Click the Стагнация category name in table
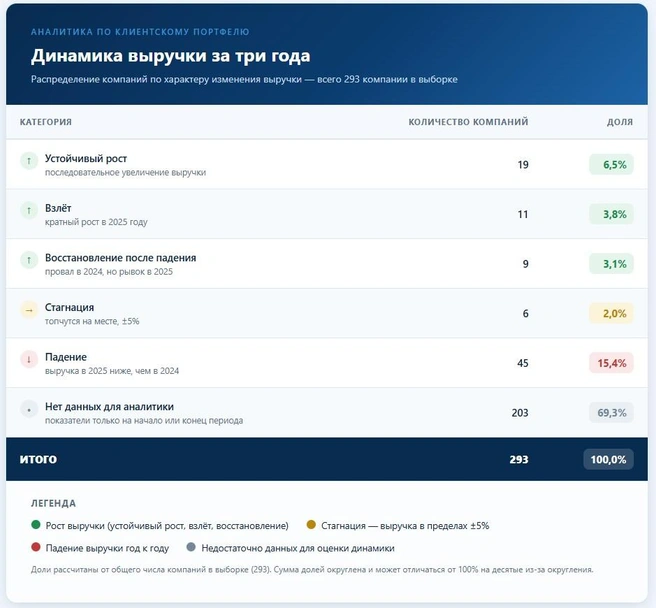The height and width of the screenshot is (608, 656). (x=69, y=307)
